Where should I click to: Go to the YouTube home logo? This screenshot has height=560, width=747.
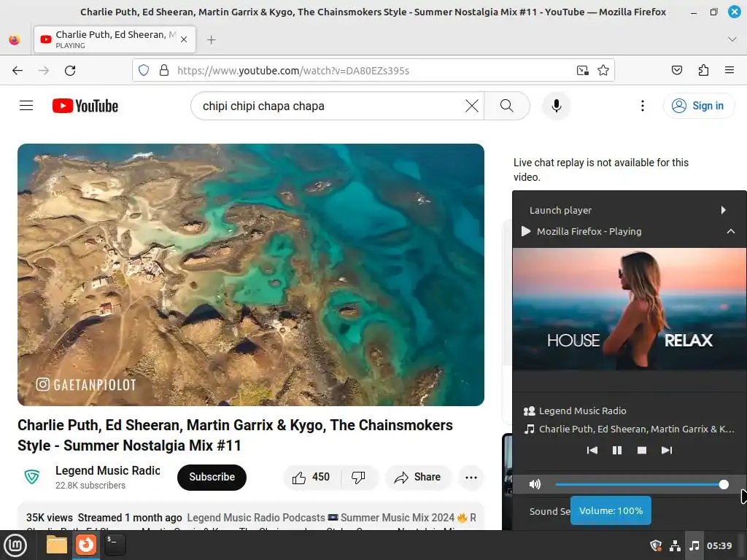[x=85, y=106]
